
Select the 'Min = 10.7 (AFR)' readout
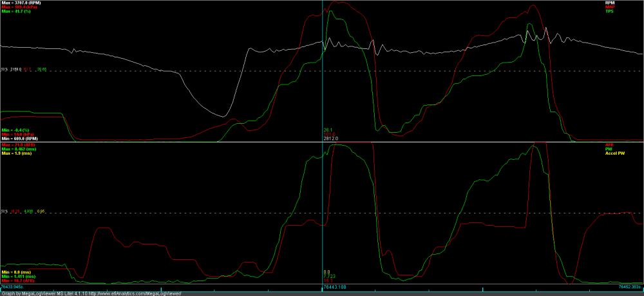point(17,281)
